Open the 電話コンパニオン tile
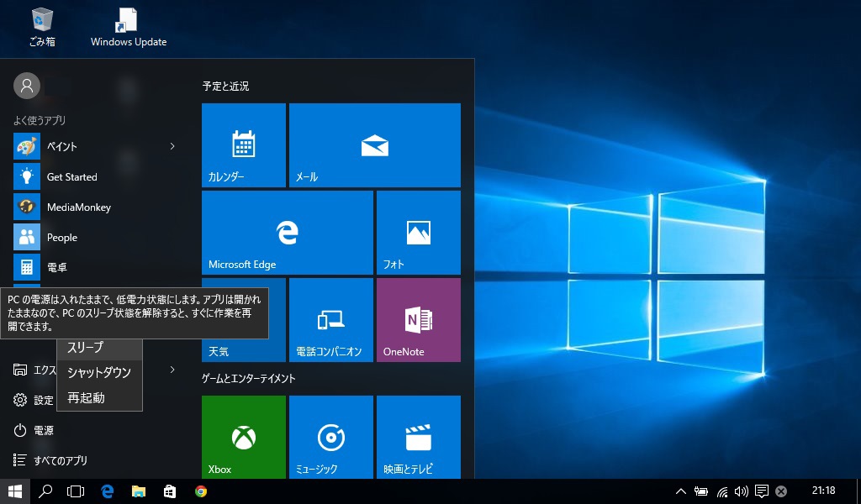This screenshot has height=504, width=861. point(331,320)
